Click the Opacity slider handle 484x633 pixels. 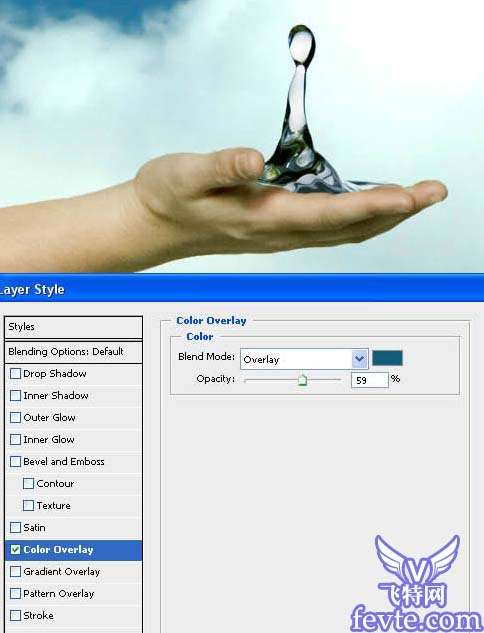tap(302, 380)
